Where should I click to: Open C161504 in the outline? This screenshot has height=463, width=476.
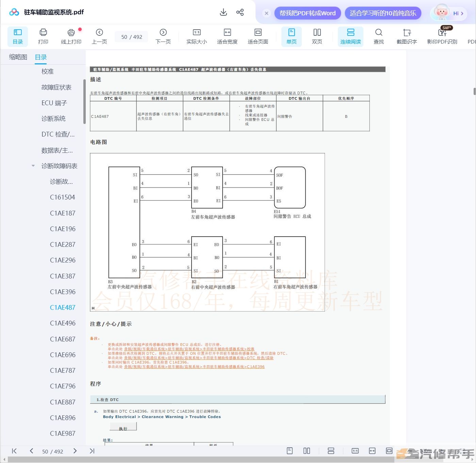coord(63,197)
